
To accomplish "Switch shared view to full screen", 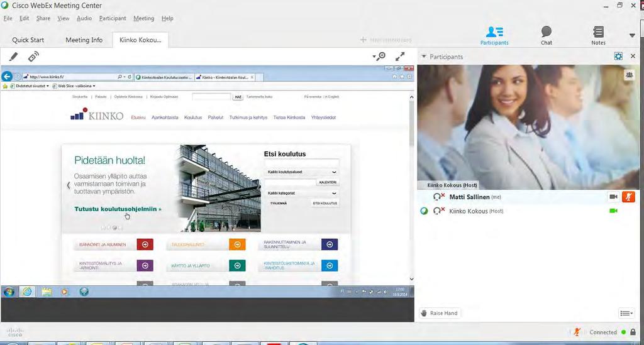I will (x=400, y=56).
